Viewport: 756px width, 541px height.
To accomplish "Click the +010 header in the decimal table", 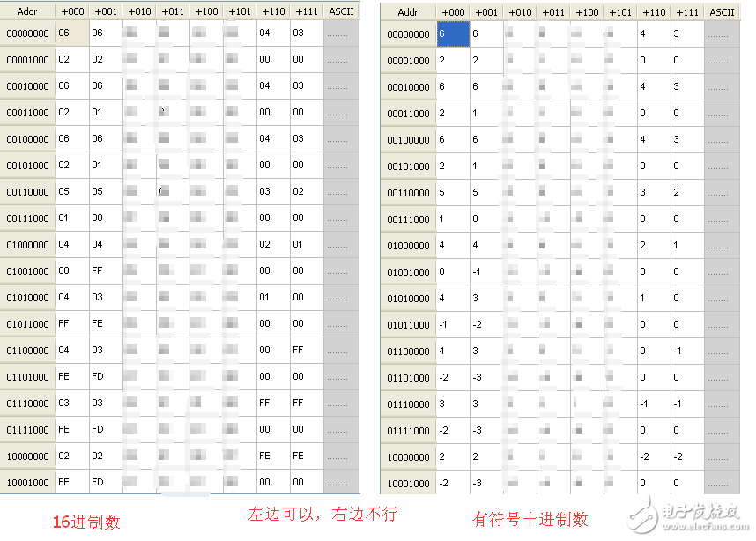I will tap(520, 12).
